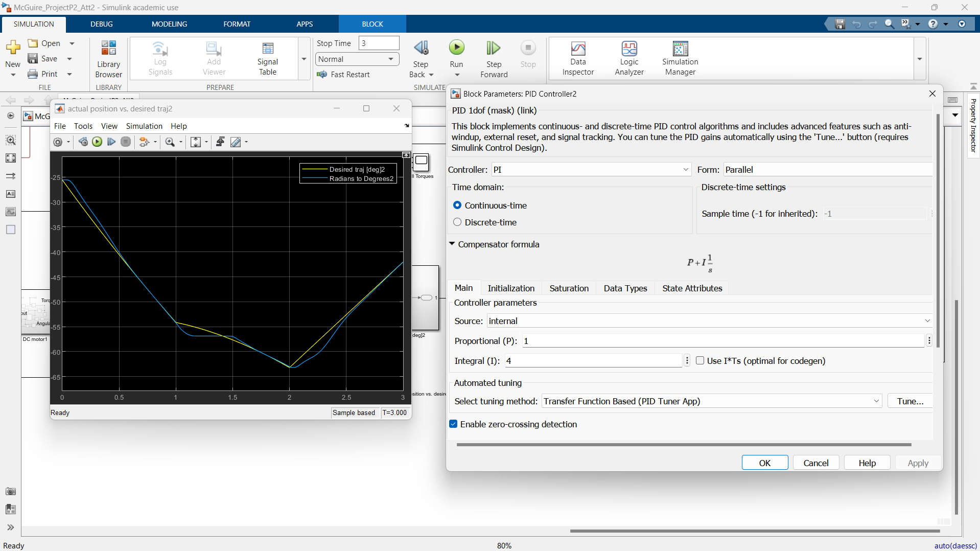980x551 pixels.
Task: Click the Step Forward toolstrip icon
Action: click(493, 48)
